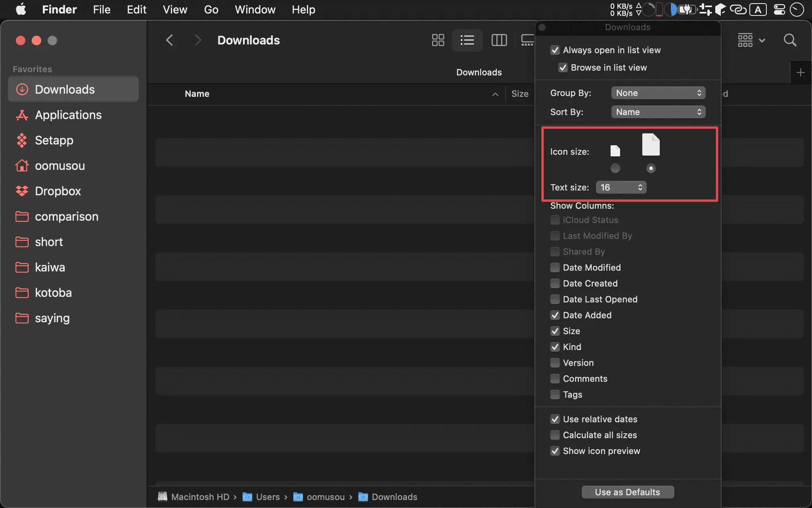Viewport: 812px width, 508px height.
Task: Toggle Always open in list view
Action: [555, 50]
